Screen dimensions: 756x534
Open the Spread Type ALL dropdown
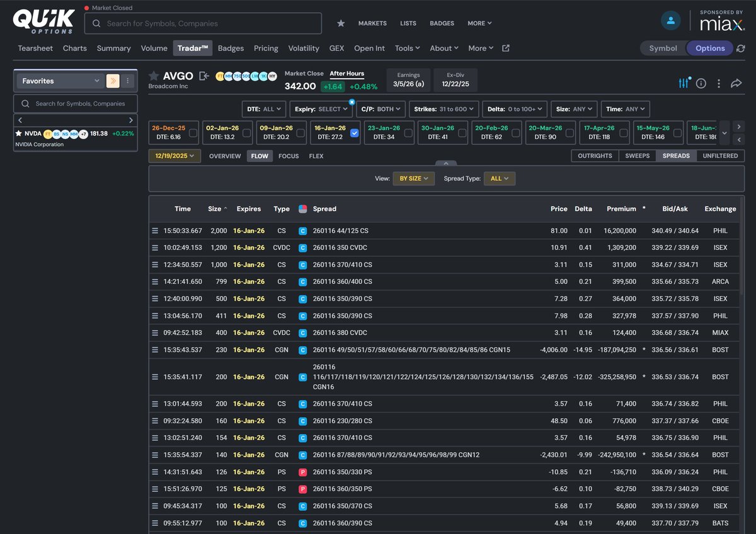[x=500, y=179]
